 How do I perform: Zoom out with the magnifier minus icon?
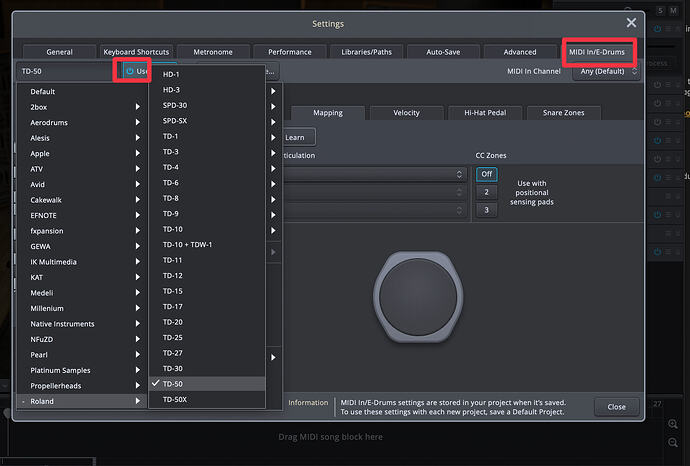tap(673, 442)
